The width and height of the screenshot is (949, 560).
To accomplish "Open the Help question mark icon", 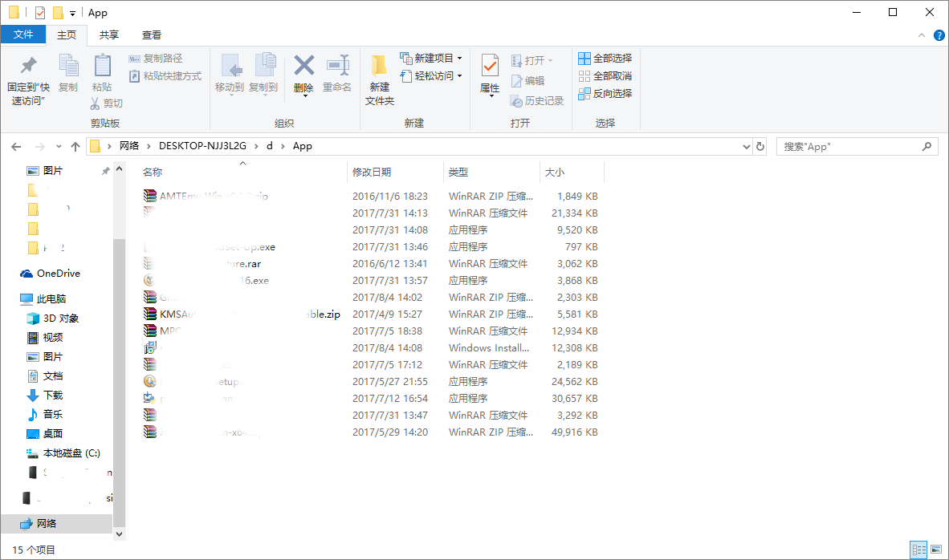I will [939, 35].
